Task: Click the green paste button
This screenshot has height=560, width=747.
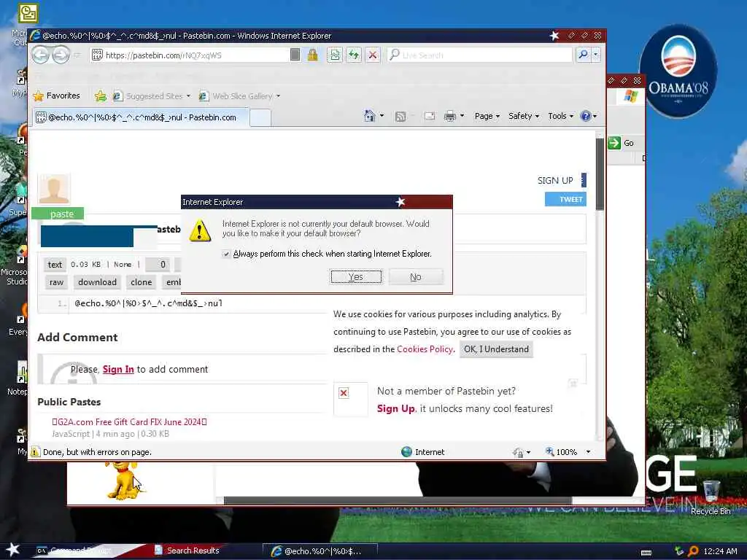Action: tap(58, 214)
